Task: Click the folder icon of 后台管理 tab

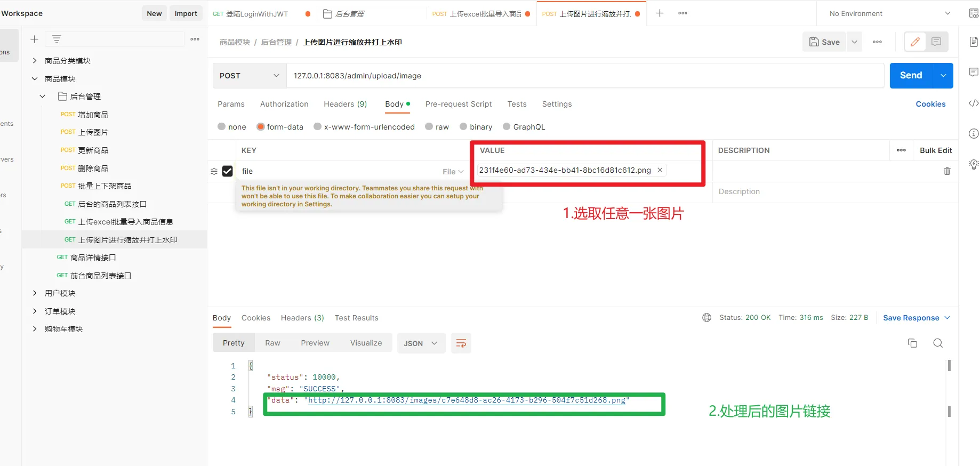Action: pyautogui.click(x=328, y=14)
